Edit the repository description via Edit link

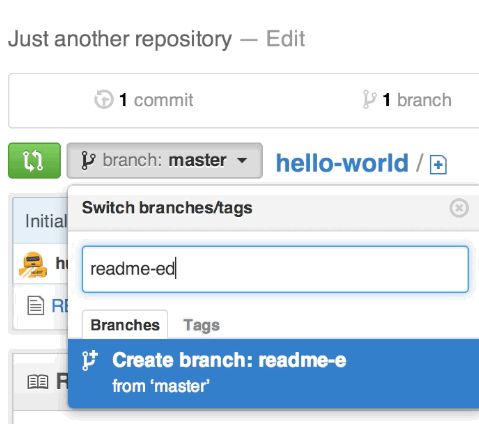click(x=285, y=39)
